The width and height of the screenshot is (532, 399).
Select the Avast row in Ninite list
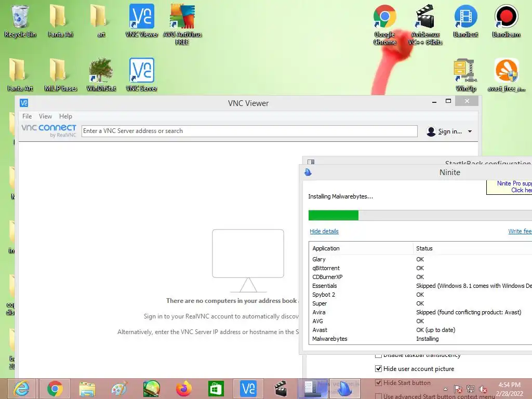(x=421, y=330)
